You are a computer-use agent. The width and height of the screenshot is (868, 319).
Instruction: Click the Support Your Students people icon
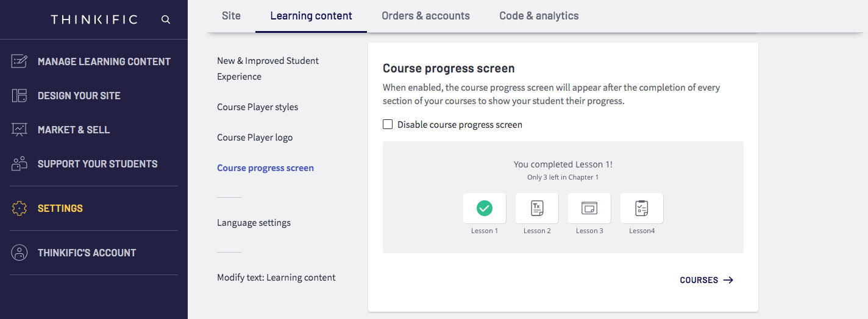(20, 164)
